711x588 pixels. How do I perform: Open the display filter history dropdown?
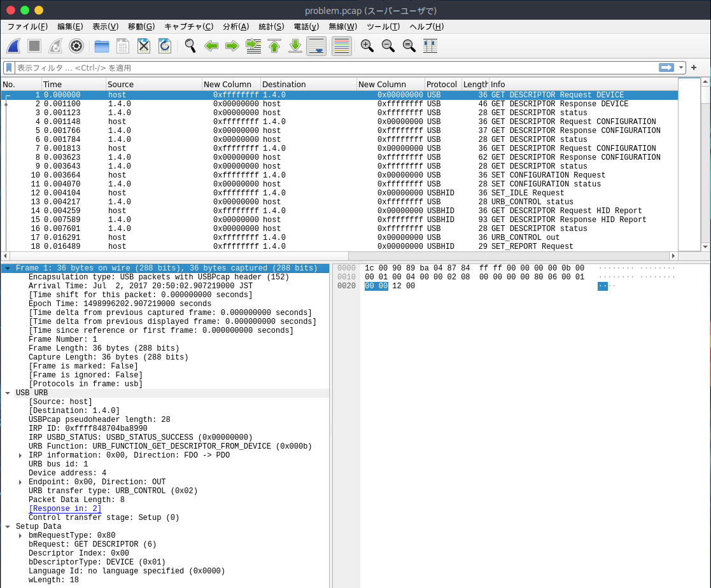point(681,67)
